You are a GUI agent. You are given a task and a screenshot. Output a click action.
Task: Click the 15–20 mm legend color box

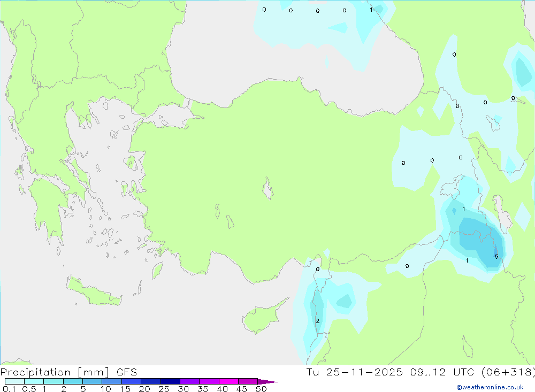point(132,381)
